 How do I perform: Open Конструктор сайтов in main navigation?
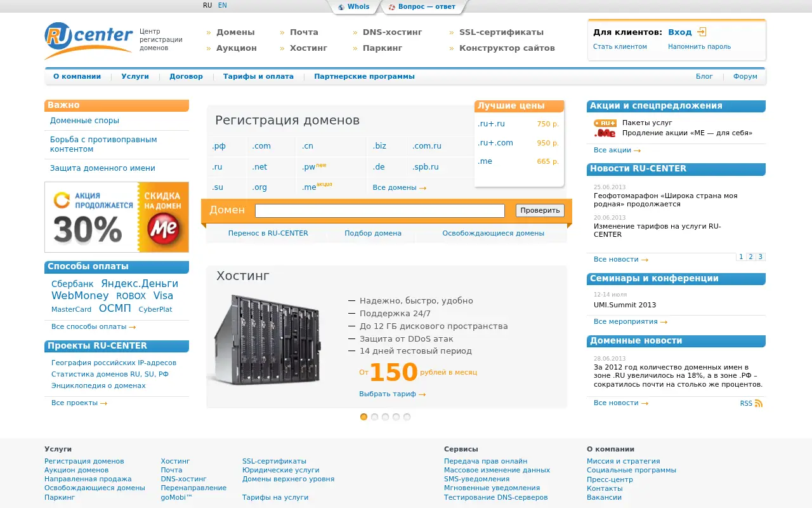click(x=507, y=48)
